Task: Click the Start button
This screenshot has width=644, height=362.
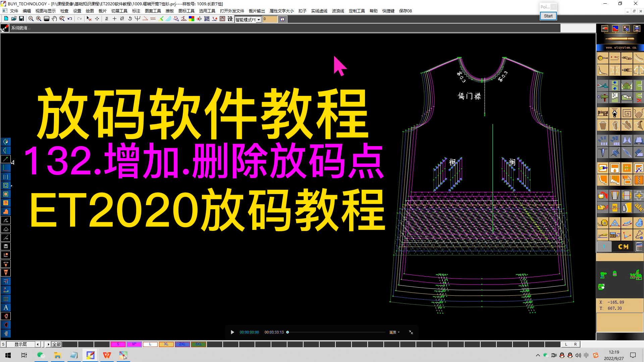Action: [548, 16]
